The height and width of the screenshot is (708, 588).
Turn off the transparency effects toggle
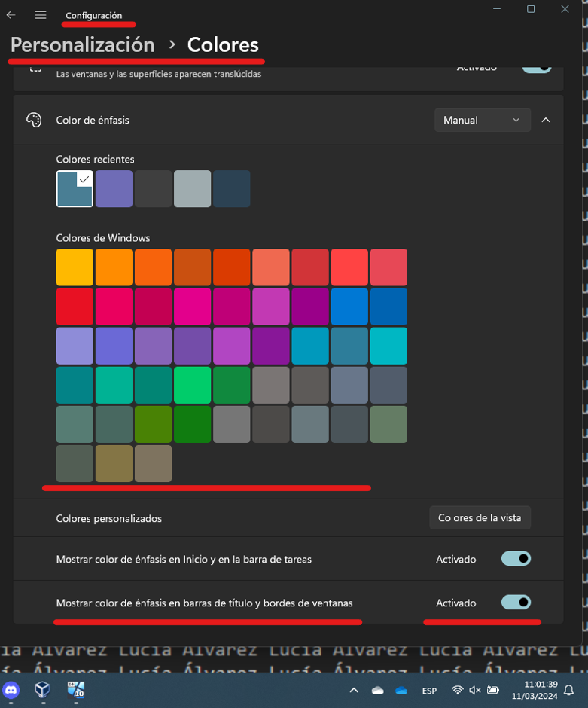536,67
